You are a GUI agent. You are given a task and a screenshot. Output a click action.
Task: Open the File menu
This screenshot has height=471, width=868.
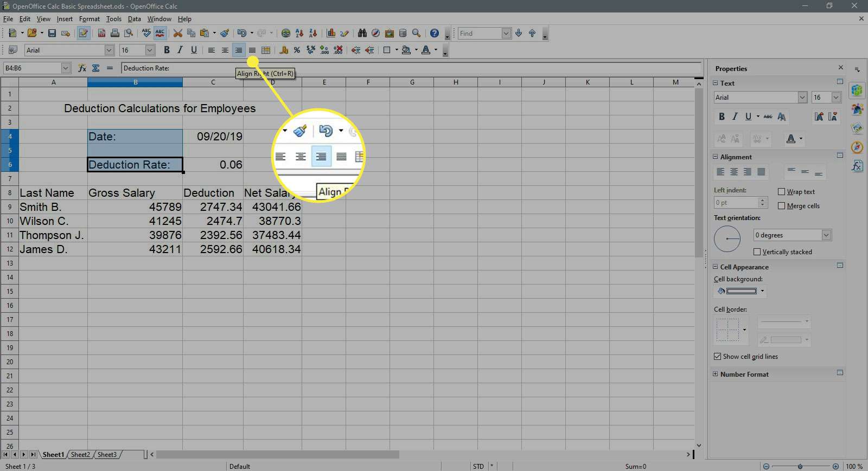point(8,18)
